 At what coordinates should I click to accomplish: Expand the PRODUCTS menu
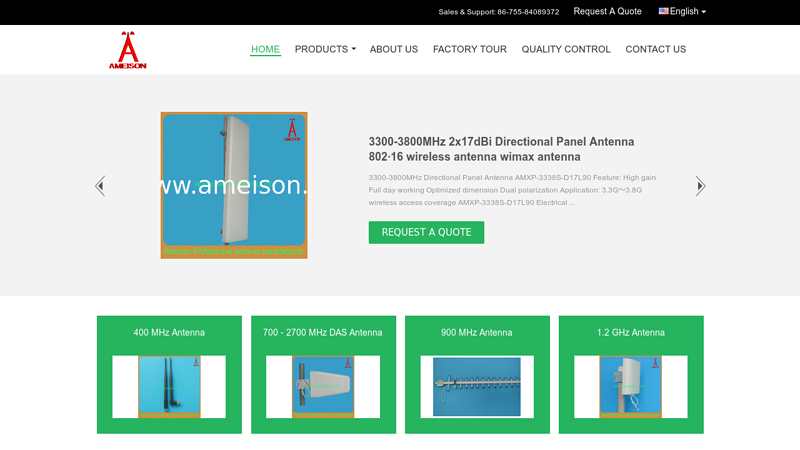click(x=325, y=49)
